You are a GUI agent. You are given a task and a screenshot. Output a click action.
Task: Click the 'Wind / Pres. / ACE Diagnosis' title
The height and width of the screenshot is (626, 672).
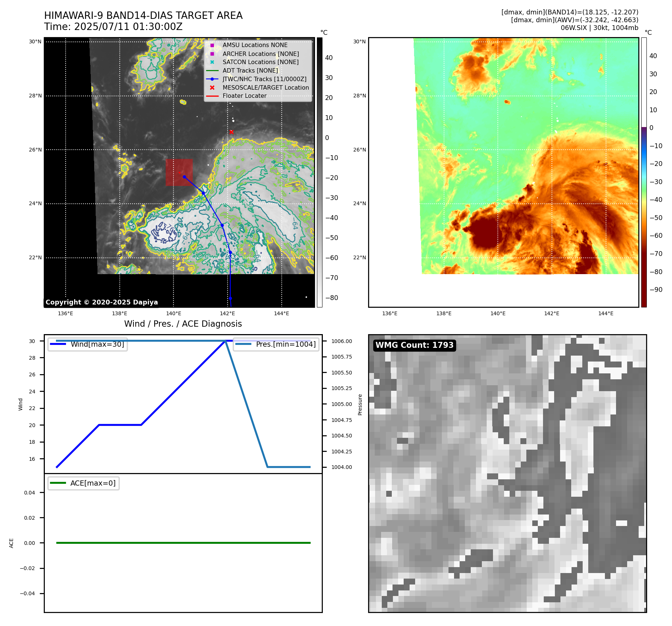point(183,324)
